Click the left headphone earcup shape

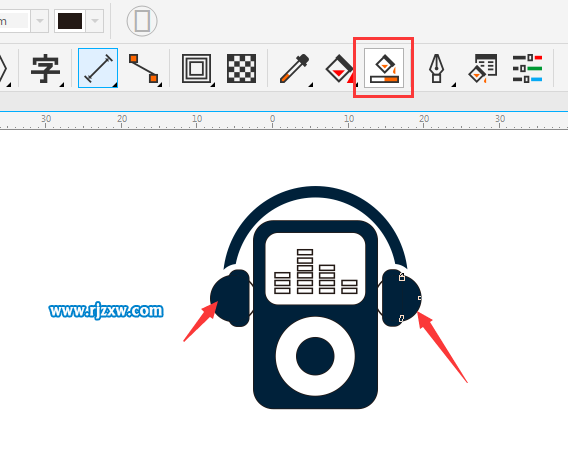[230, 298]
